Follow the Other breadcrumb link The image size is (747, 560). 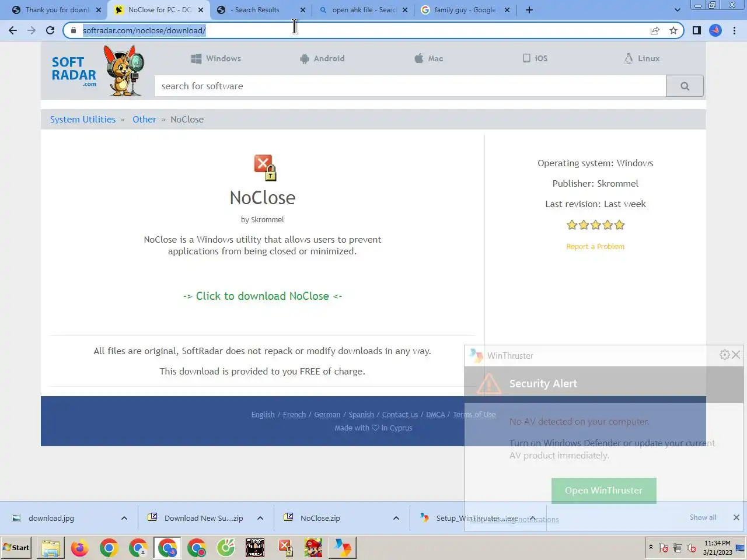click(x=144, y=119)
